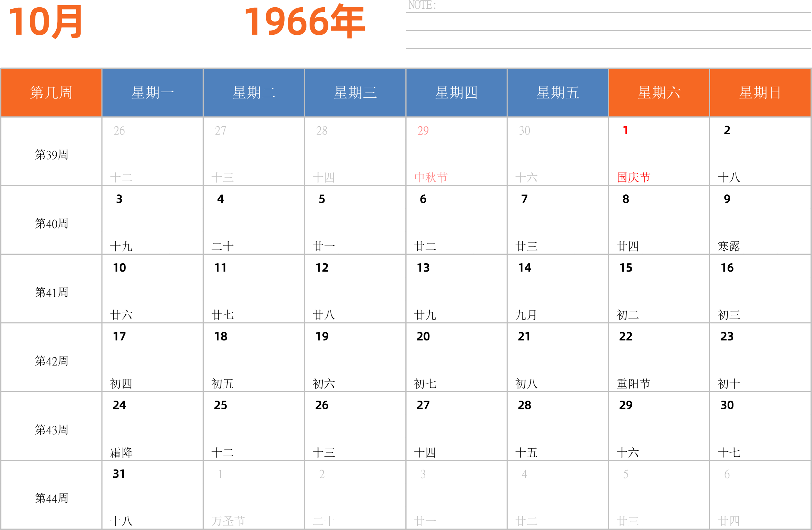The width and height of the screenshot is (812, 530).
Task: Select October 27 date number
Action: pyautogui.click(x=423, y=405)
